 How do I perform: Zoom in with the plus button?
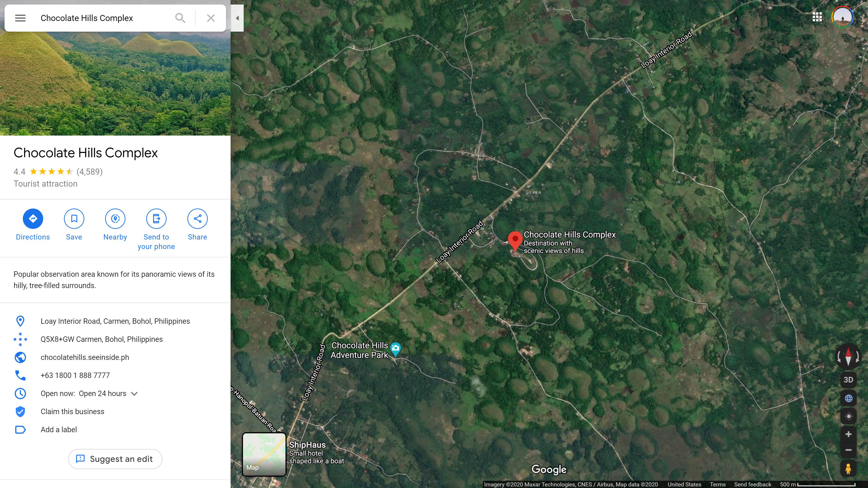point(849,434)
